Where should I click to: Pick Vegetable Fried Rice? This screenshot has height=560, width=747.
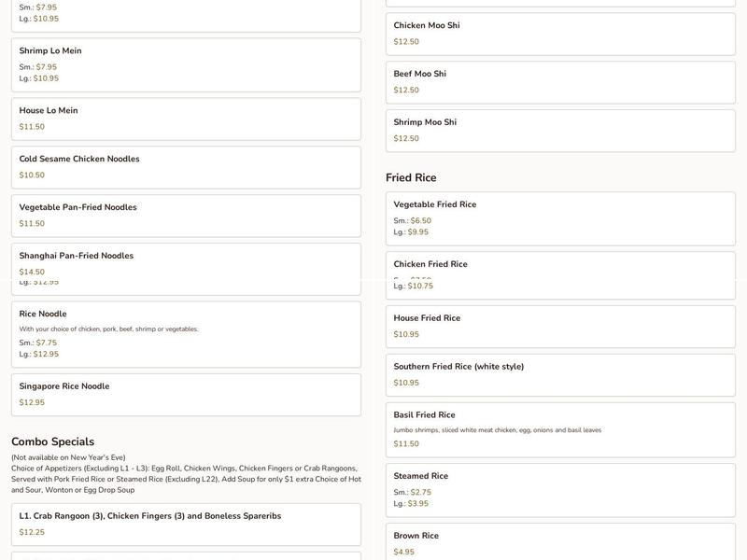coord(560,218)
